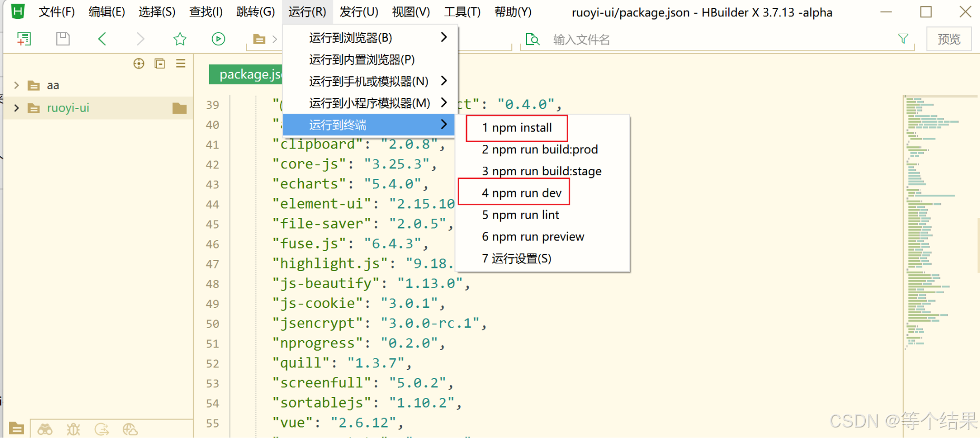
Task: Locate current file with target icon
Action: (139, 64)
